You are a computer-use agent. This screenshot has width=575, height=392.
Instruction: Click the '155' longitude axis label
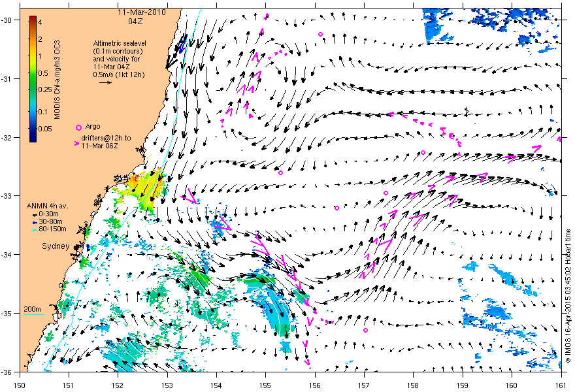265,385
